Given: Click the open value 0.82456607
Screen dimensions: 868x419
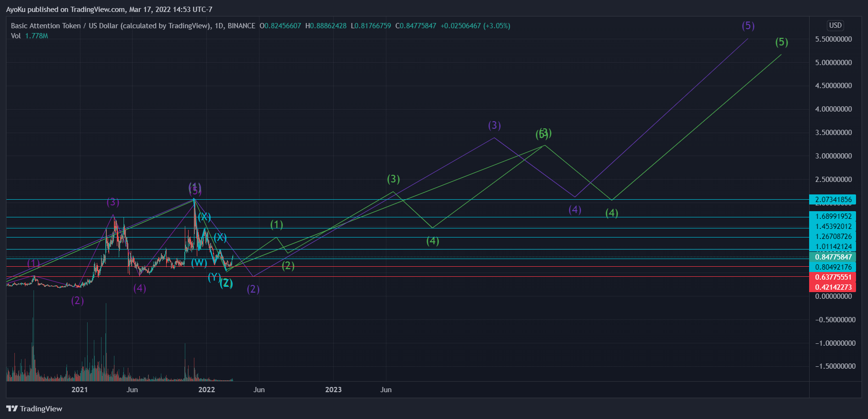Looking at the screenshot, I should pos(282,26).
